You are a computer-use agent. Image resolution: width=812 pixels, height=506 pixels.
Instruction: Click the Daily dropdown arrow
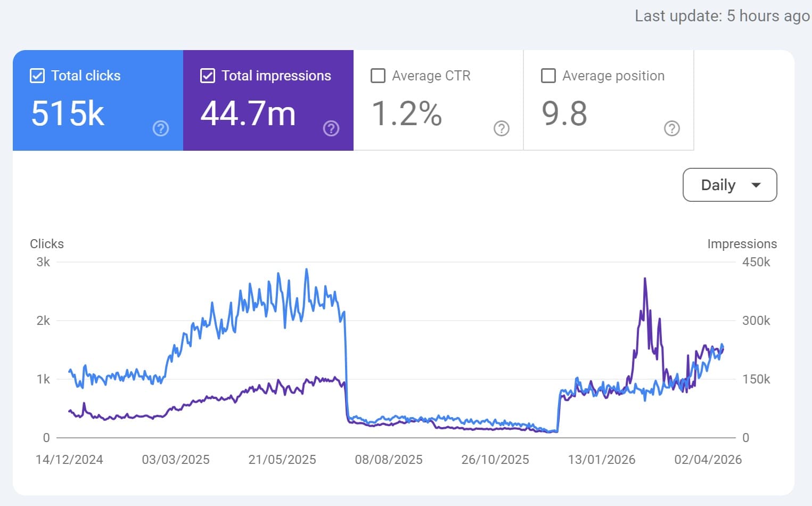(757, 185)
